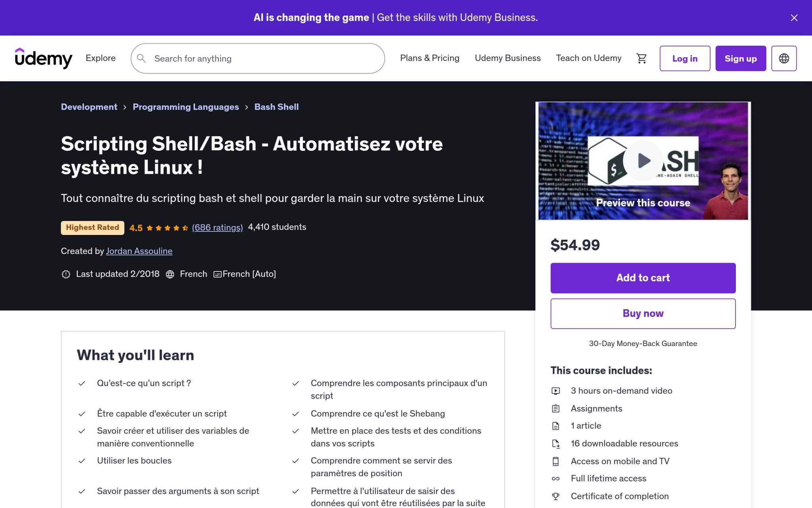Click the checkmark beside Utiliser les boucles
Viewport: 812px width, 508px height.
tap(82, 461)
